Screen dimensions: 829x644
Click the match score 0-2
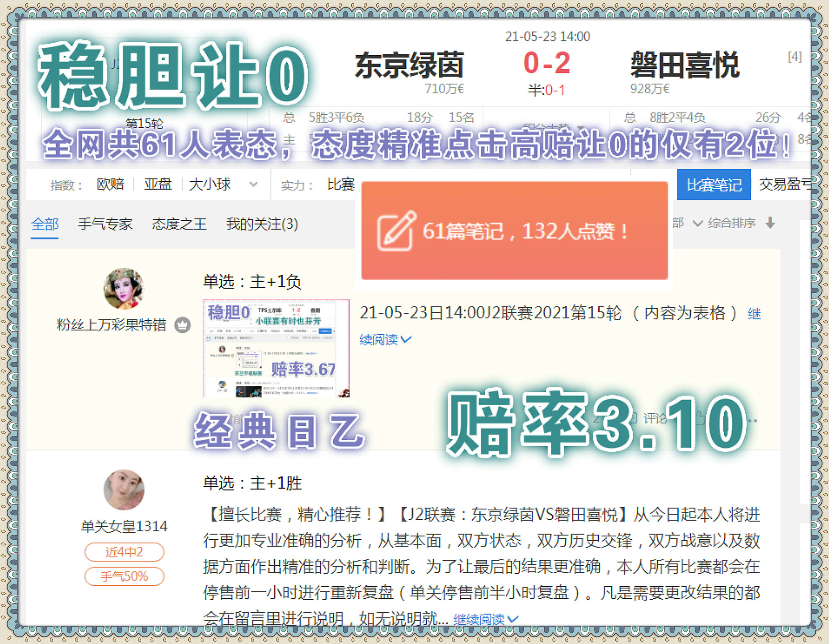(x=546, y=63)
